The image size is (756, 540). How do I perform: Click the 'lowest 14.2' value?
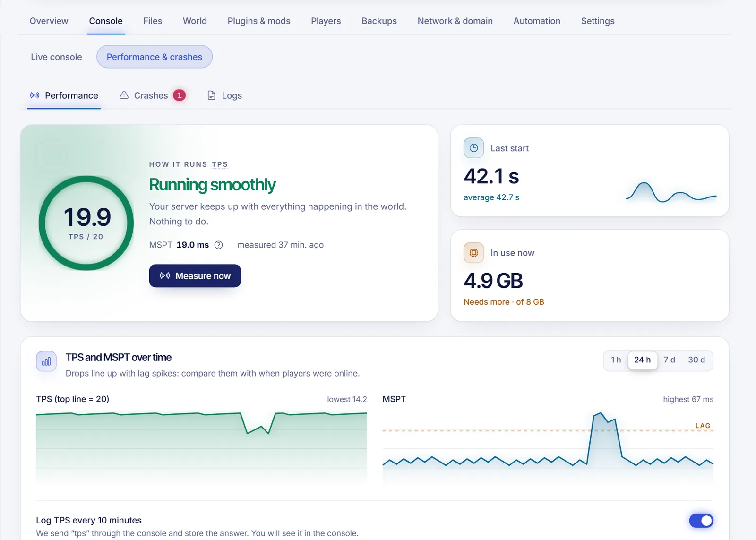pos(347,399)
